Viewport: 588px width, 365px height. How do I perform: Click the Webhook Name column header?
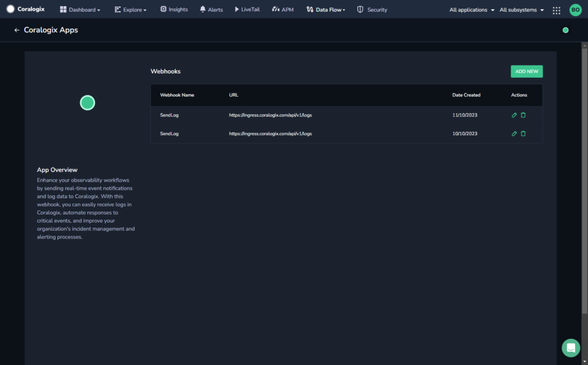[177, 95]
